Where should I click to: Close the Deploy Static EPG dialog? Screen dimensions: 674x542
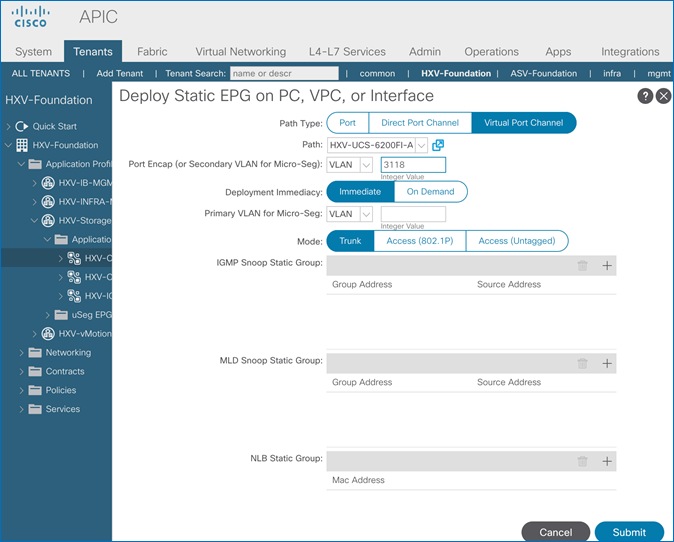pos(663,96)
